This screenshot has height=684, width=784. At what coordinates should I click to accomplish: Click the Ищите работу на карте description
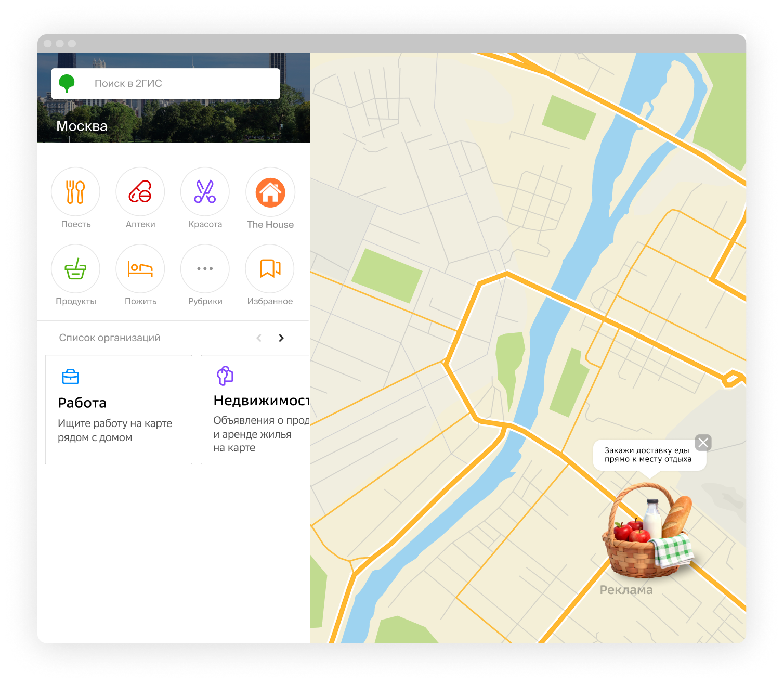(x=115, y=430)
